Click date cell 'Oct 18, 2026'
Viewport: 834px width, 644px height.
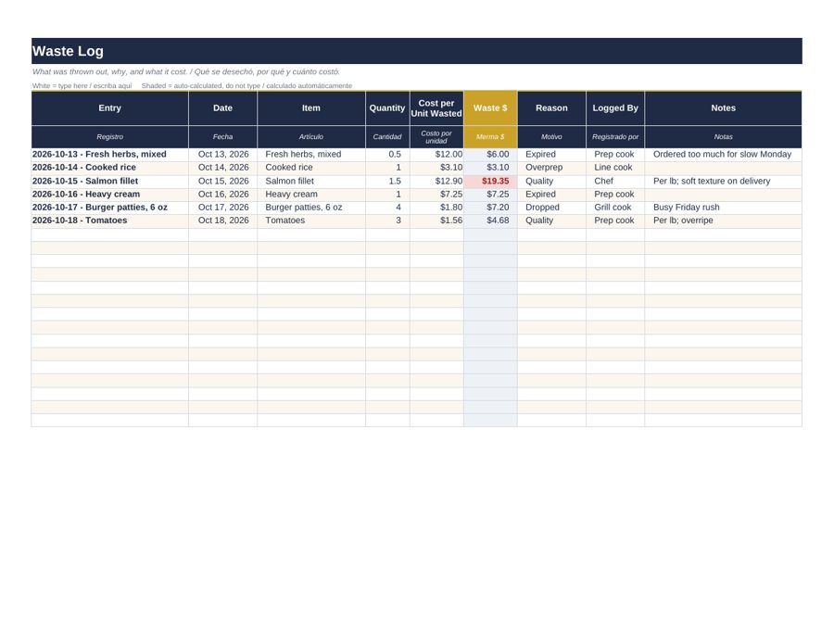222,221
